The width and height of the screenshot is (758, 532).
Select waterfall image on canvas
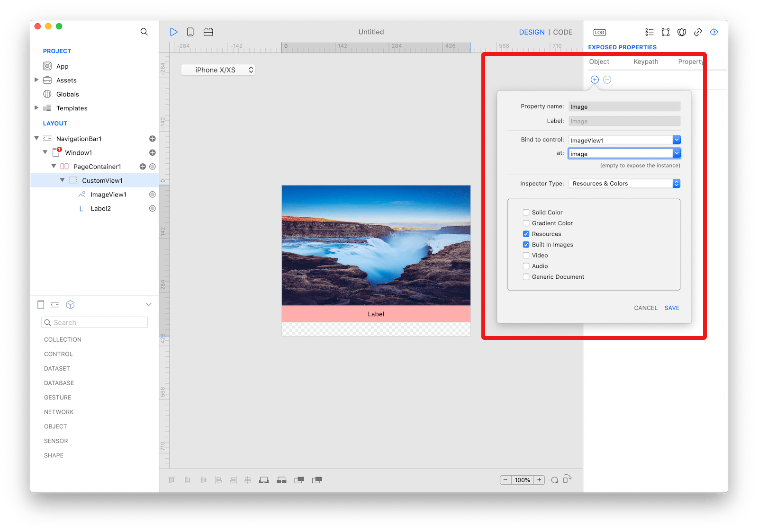(x=376, y=245)
